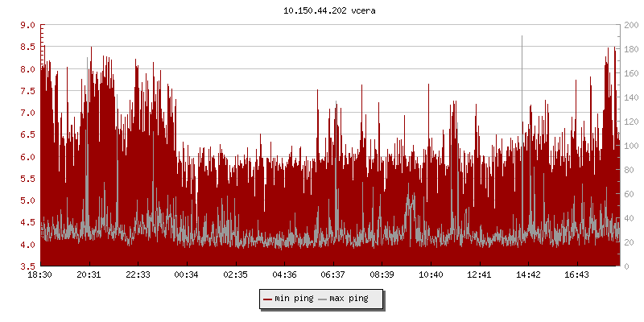Click the 9.0 left axis value
The image size is (644, 322).
coord(27,25)
